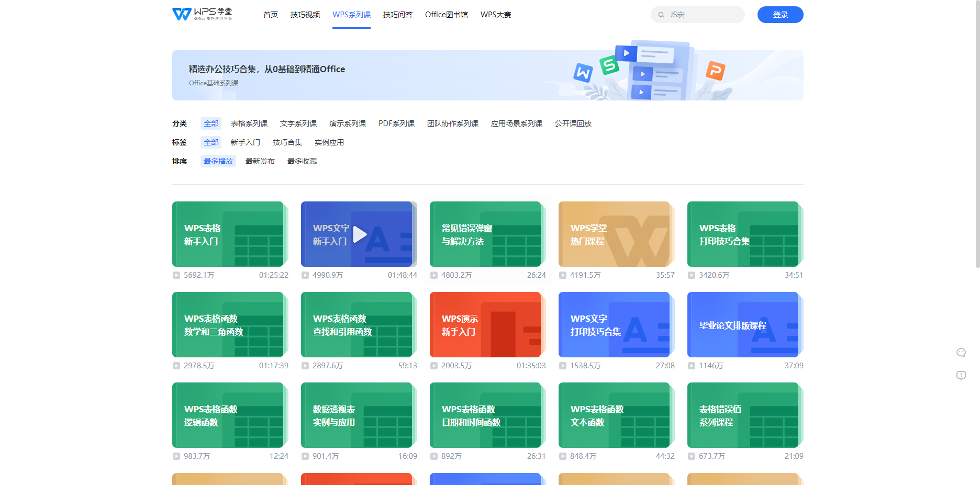Filter category by 表格系列课
The image size is (980, 485).
click(x=249, y=123)
